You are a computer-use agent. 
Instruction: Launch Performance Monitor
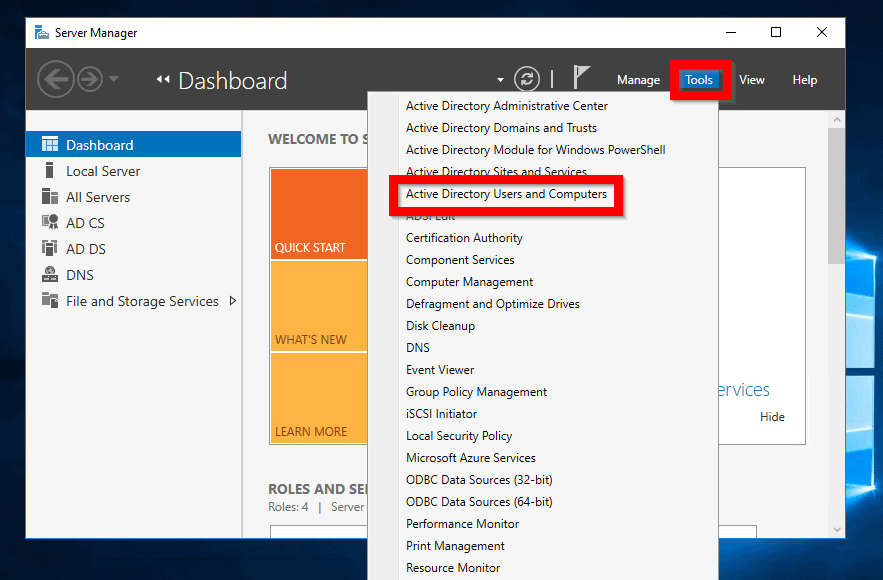[x=462, y=523]
